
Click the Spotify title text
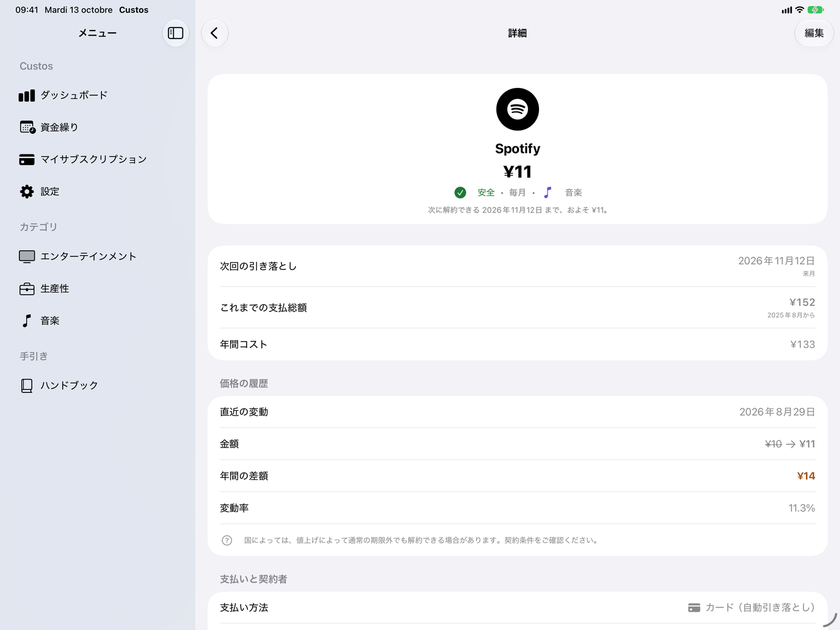[518, 148]
